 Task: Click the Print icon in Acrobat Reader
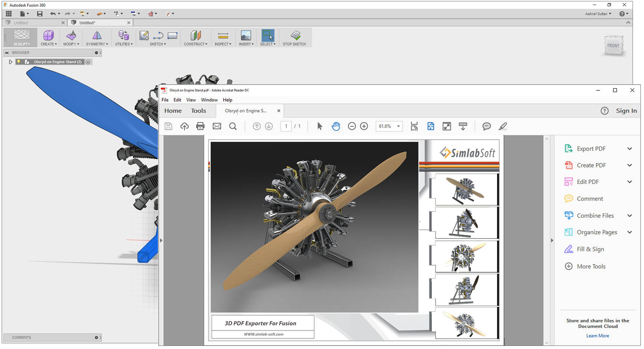tap(200, 126)
